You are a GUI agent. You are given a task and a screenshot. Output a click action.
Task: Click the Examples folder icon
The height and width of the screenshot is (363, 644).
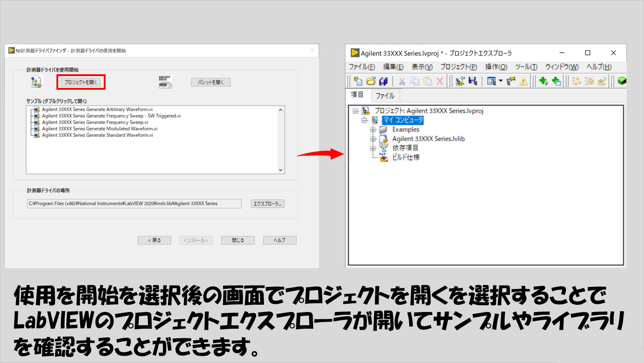[x=384, y=129]
